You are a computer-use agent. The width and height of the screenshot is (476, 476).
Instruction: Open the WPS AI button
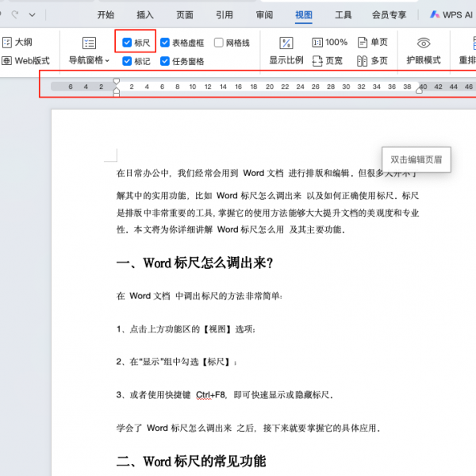coord(451,14)
